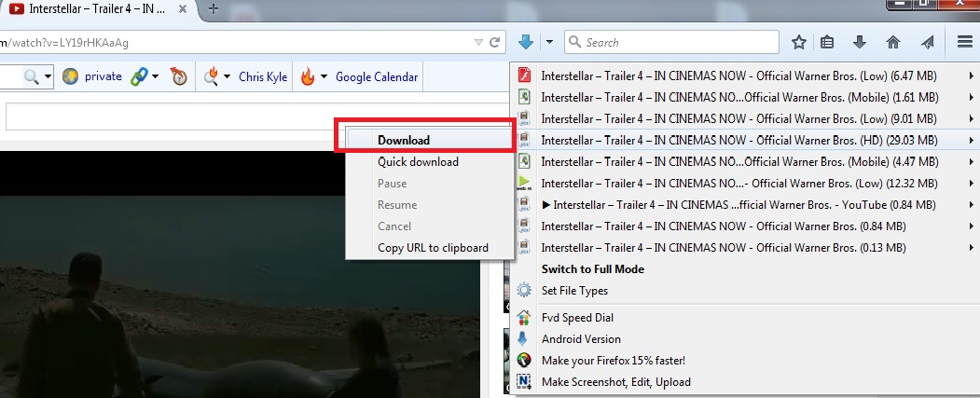Click the video file icon for HD 29.03 MB

pos(524,140)
